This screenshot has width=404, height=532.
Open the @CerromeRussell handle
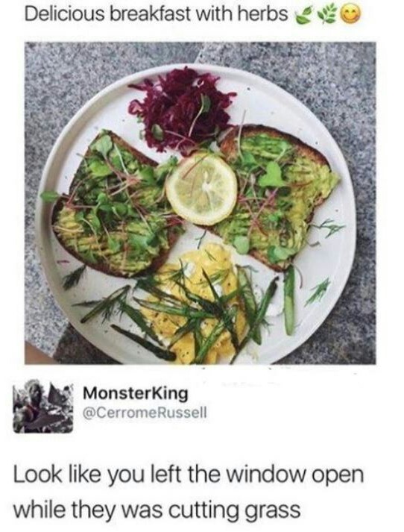[x=145, y=413]
